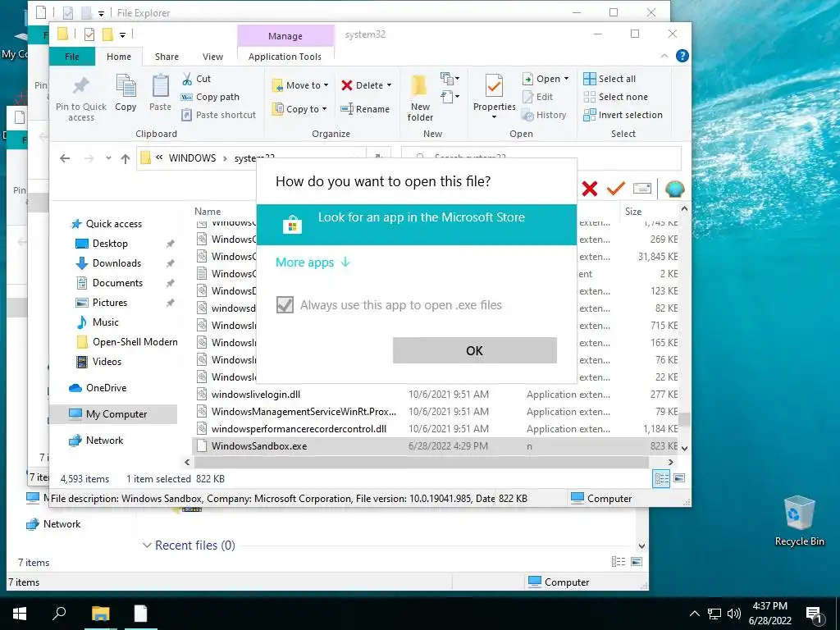Viewport: 840px width, 630px height.
Task: Click Select none
Action: [x=615, y=97]
